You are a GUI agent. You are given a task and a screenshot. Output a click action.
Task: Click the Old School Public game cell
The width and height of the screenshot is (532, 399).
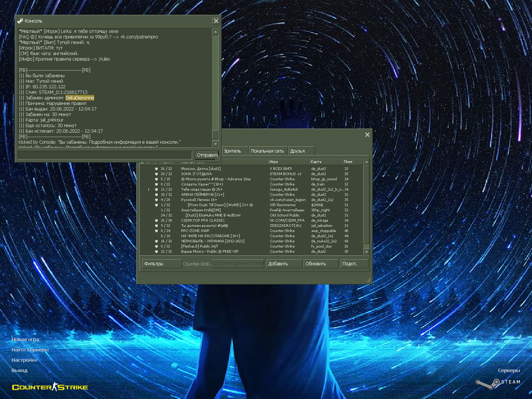tap(284, 215)
